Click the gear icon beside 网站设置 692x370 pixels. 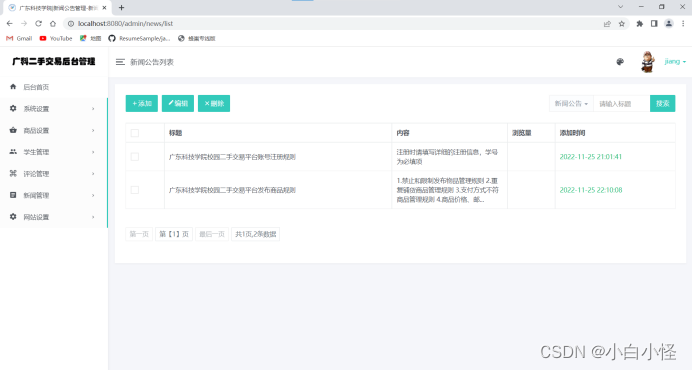point(13,217)
